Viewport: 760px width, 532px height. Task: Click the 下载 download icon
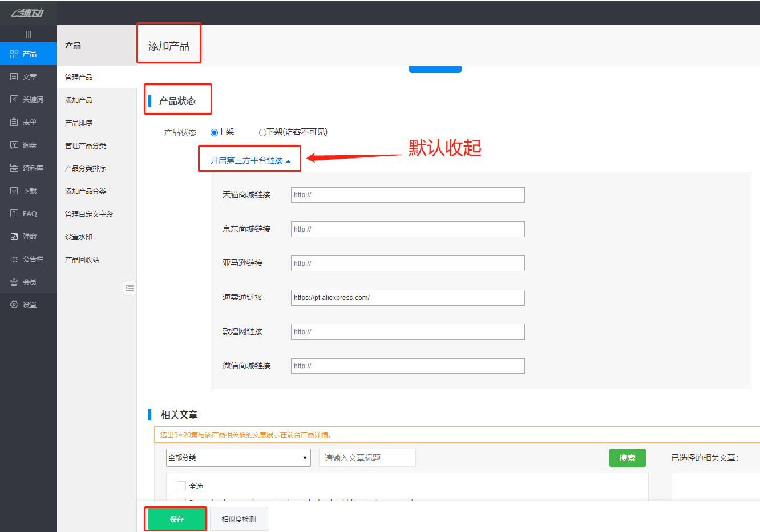(14, 190)
